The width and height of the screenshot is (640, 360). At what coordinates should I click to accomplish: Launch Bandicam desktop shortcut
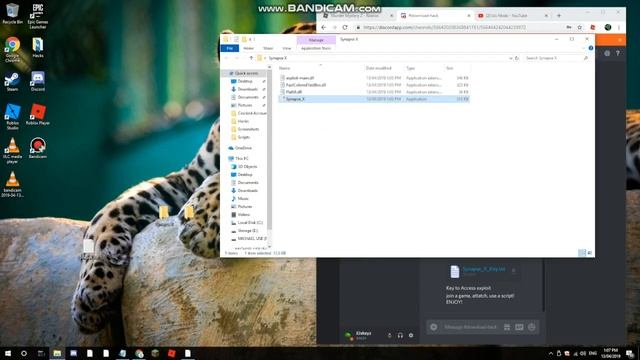38,148
